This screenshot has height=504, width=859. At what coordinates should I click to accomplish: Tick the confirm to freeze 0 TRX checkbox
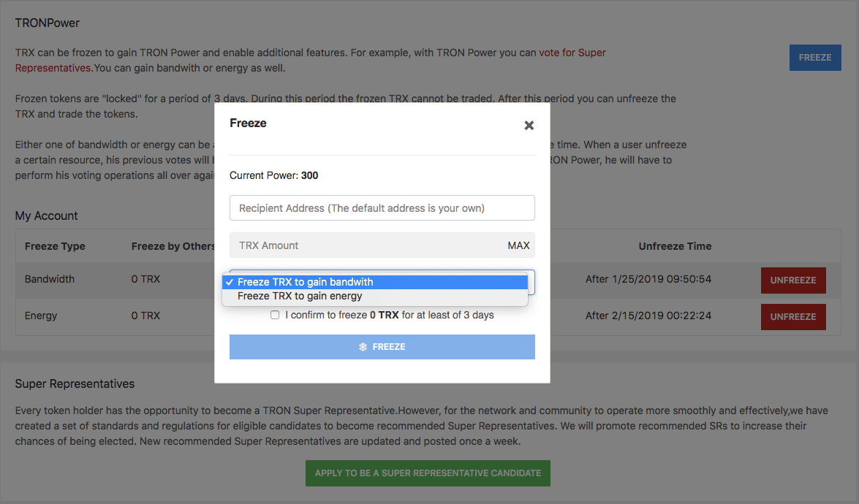click(x=275, y=315)
